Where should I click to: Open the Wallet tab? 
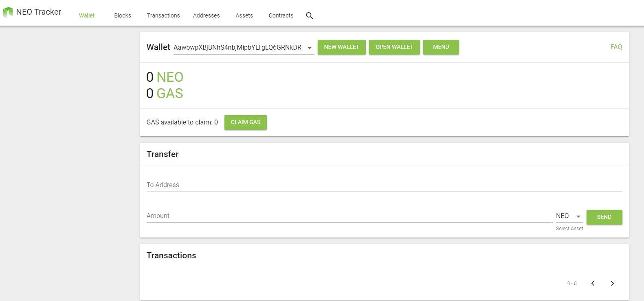point(87,15)
